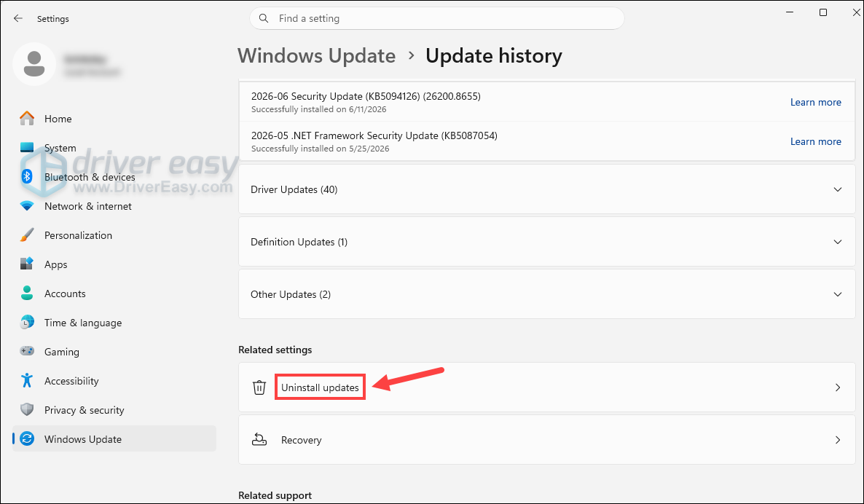Viewport: 864px width, 504px height.
Task: Select Time & language
Action: [x=114, y=322]
